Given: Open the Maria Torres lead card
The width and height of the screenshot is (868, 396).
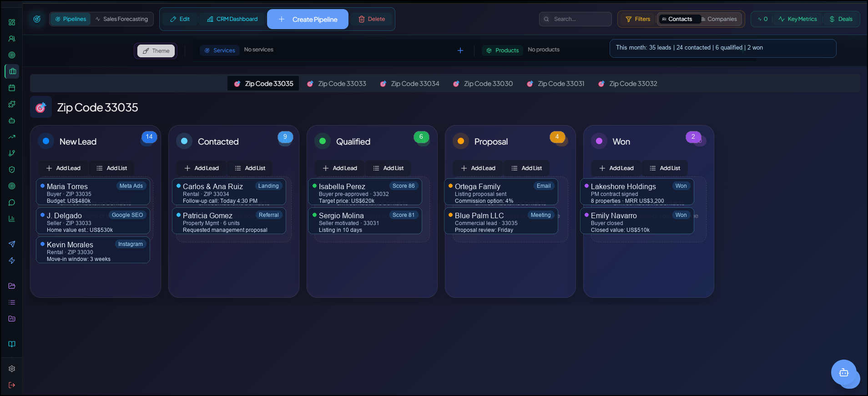Looking at the screenshot, I should pos(93,192).
